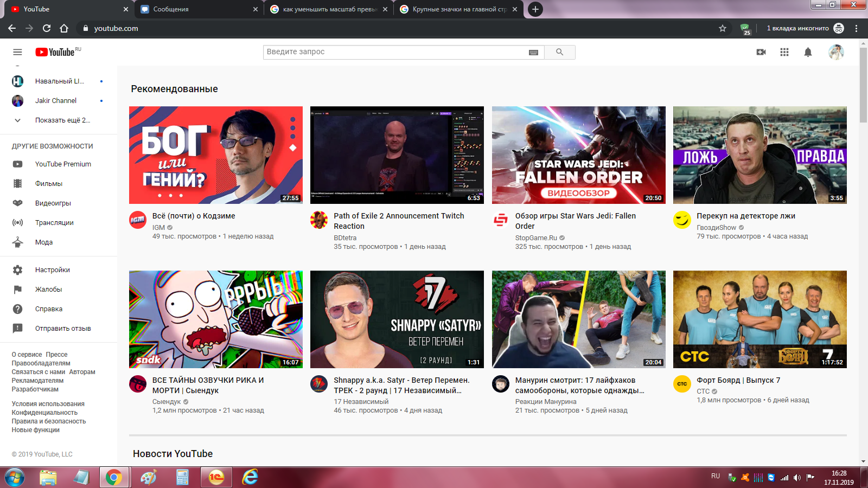Image resolution: width=868 pixels, height=488 pixels.
Task: Open the calculator taskbar icon
Action: (182, 478)
